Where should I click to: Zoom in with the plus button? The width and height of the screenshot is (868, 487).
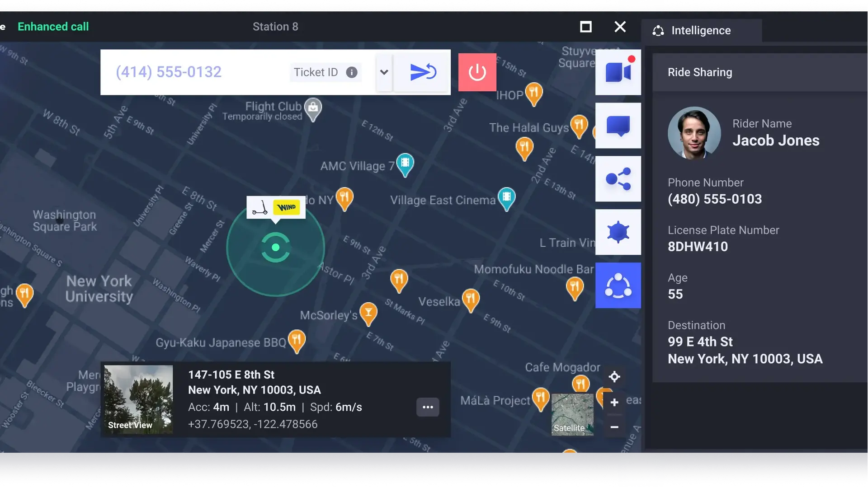pos(614,403)
